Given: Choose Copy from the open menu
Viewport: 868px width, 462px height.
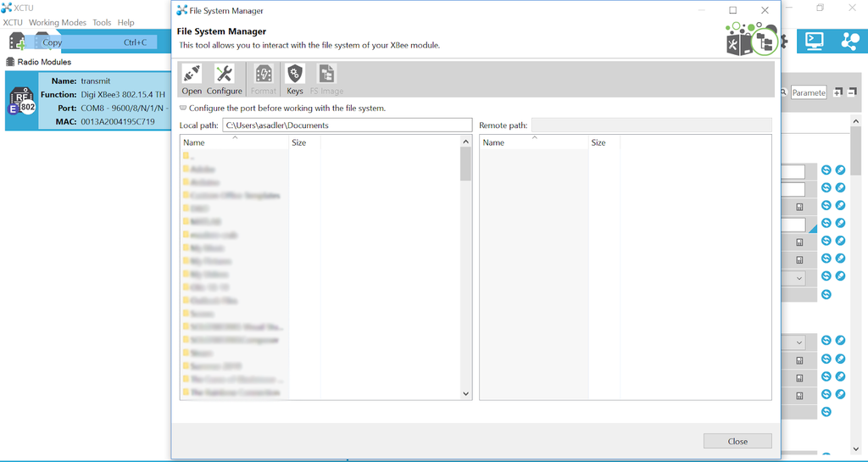Looking at the screenshot, I should pyautogui.click(x=53, y=42).
